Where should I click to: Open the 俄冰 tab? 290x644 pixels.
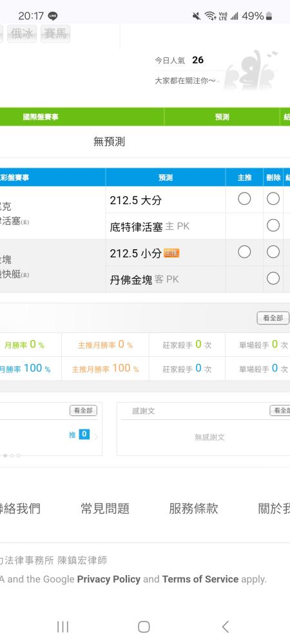[x=22, y=33]
